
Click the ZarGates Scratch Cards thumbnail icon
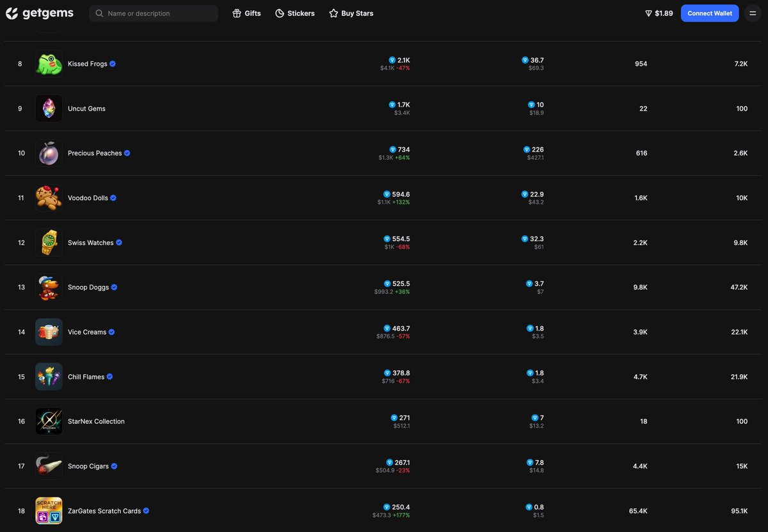(x=49, y=511)
